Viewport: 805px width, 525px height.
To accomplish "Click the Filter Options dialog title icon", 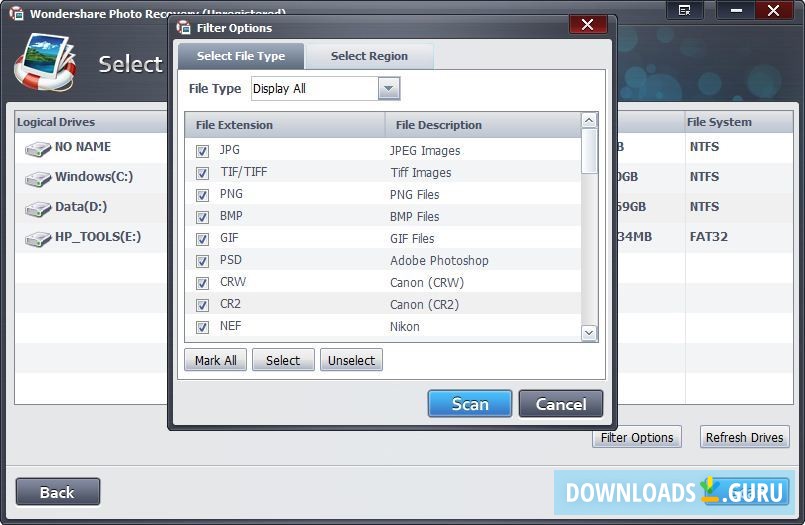I will point(183,28).
